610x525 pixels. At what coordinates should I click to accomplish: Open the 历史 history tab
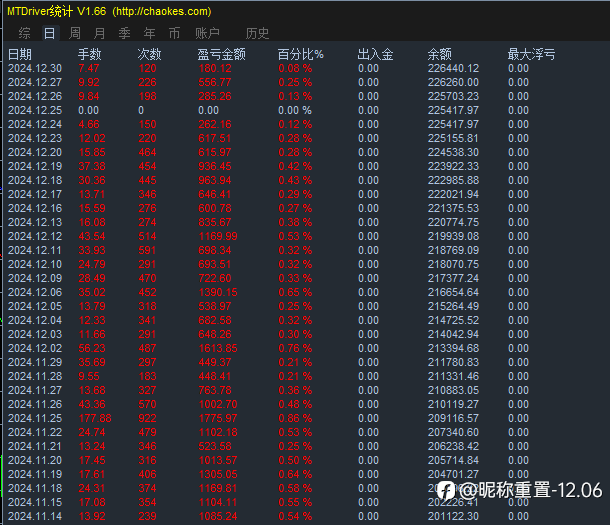pos(257,33)
